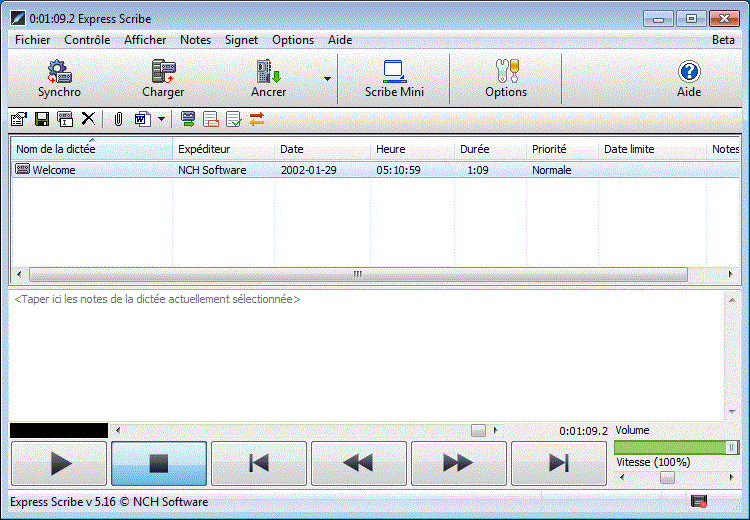This screenshot has width=750, height=520.
Task: Fast forward the dictation
Action: coord(459,463)
